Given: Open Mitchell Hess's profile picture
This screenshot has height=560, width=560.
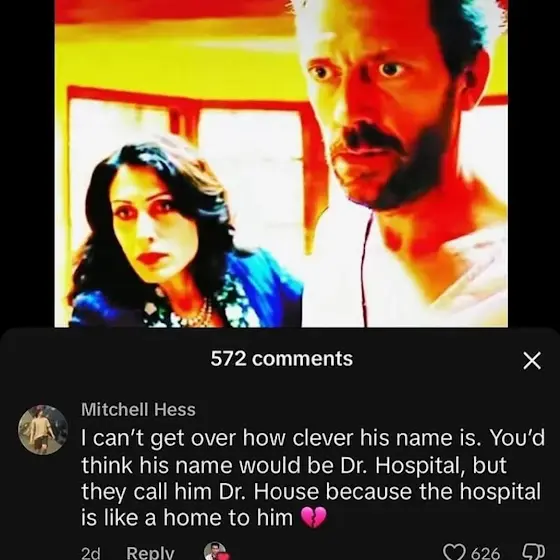Looking at the screenshot, I should pos(43,430).
